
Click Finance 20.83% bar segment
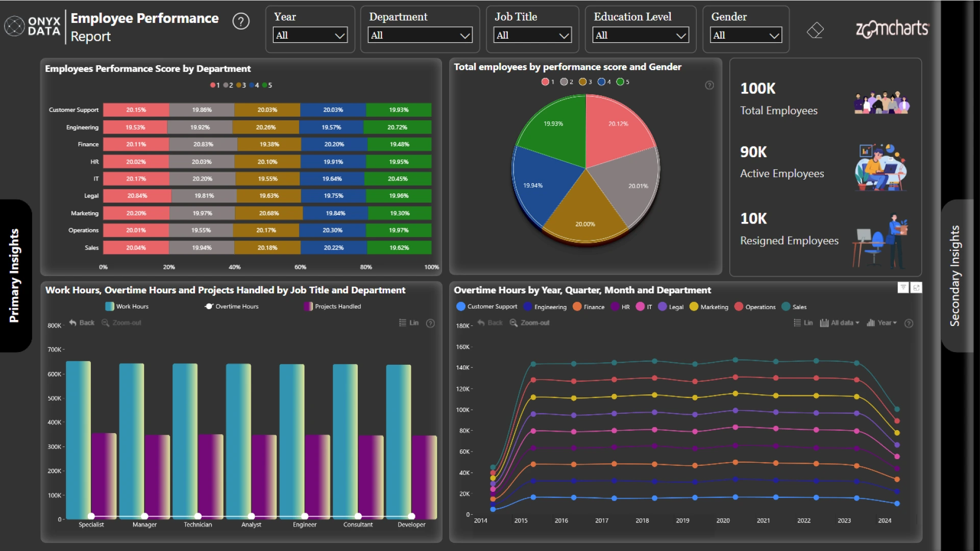pyautogui.click(x=203, y=144)
